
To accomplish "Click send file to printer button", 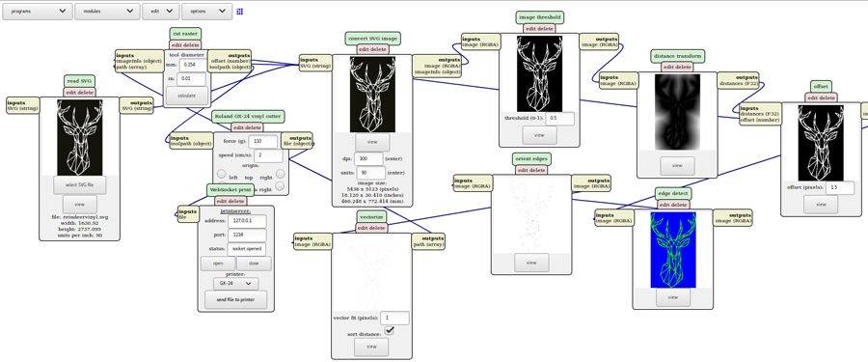I will 236,299.
